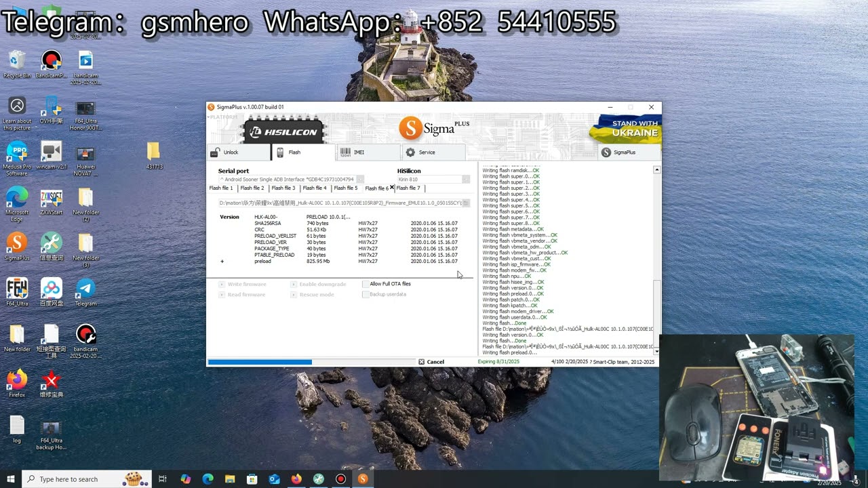This screenshot has height=488, width=868.
Task: Select the Flash file 3 tab
Action: 283,188
